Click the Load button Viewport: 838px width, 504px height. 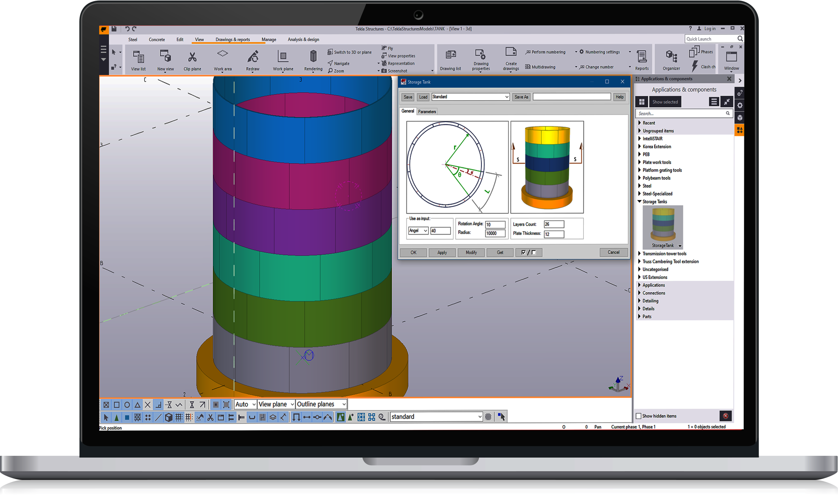(423, 97)
